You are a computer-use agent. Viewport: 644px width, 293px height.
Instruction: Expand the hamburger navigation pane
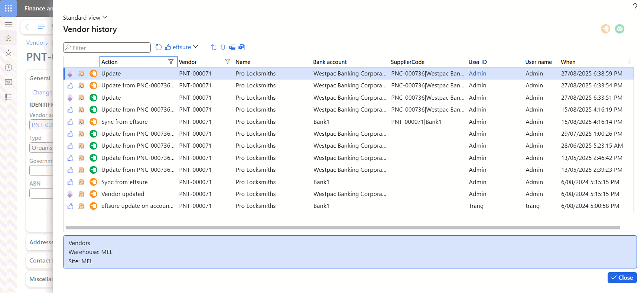tap(8, 25)
